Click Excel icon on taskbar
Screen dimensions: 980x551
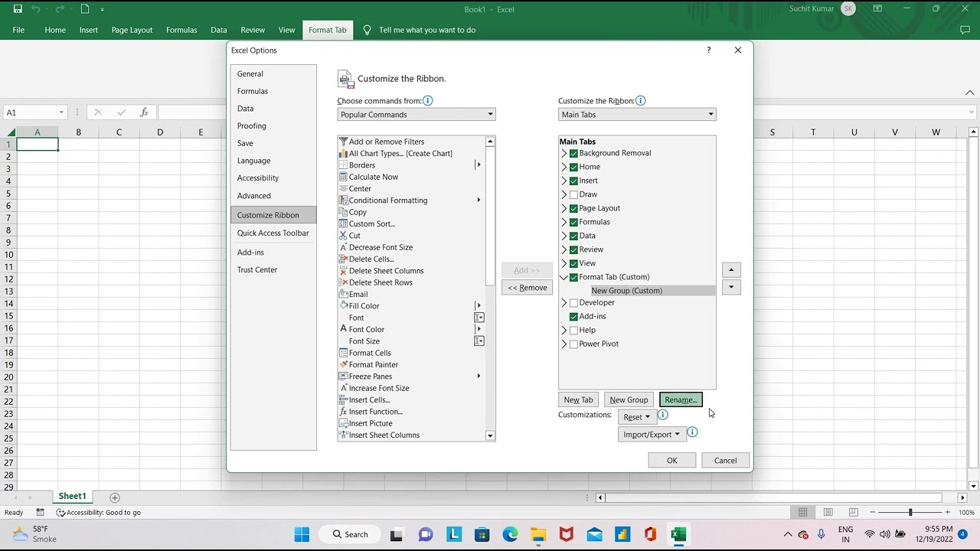coord(678,534)
